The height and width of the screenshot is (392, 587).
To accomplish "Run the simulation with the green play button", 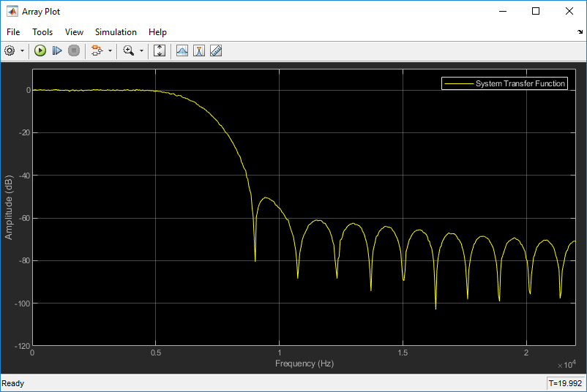I will pyautogui.click(x=40, y=50).
